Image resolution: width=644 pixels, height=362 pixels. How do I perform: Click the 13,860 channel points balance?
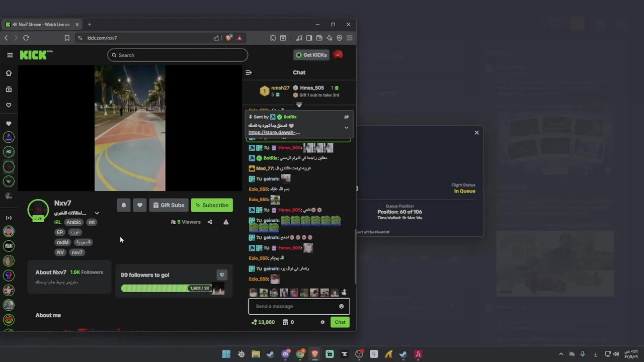[x=263, y=322]
